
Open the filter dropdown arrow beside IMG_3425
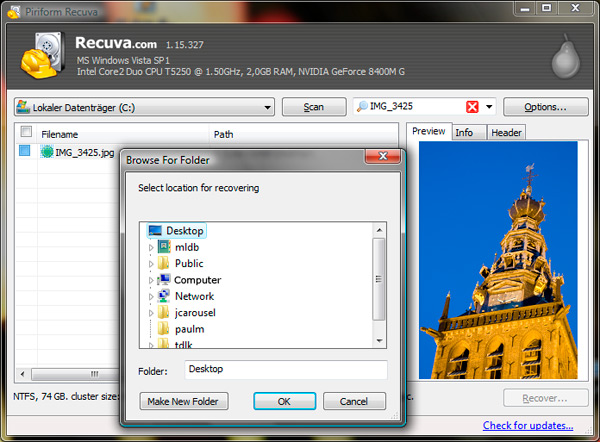[489, 107]
